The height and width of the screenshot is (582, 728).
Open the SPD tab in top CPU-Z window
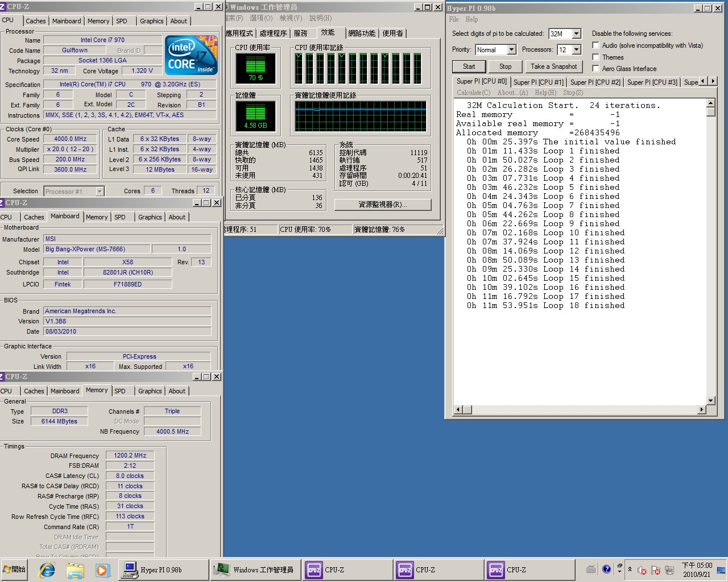[122, 21]
